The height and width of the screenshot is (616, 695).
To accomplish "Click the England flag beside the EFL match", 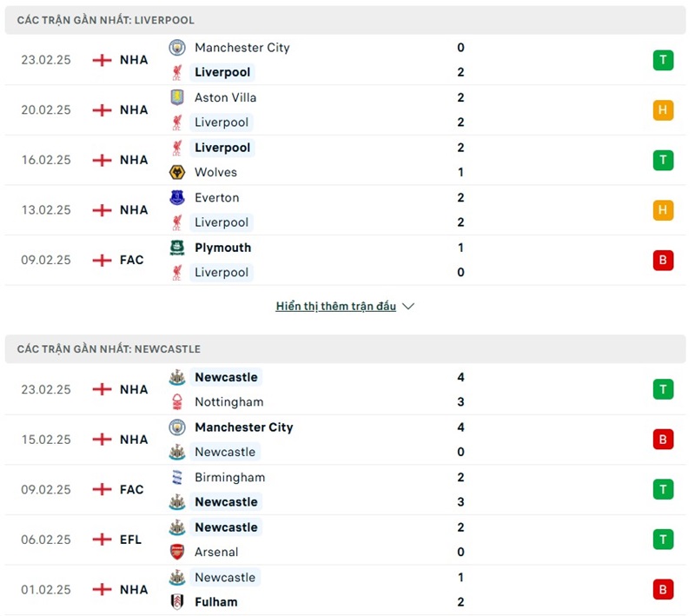I will coord(102,540).
